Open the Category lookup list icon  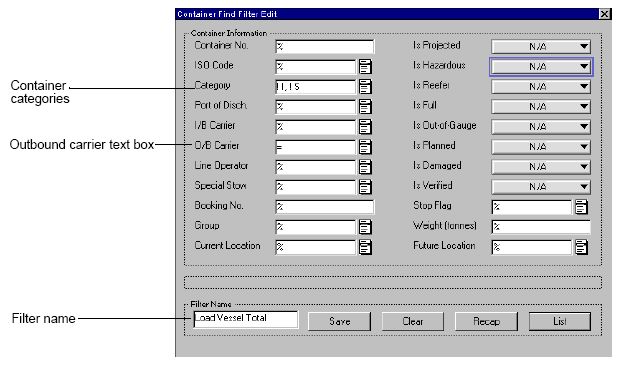coord(365,87)
